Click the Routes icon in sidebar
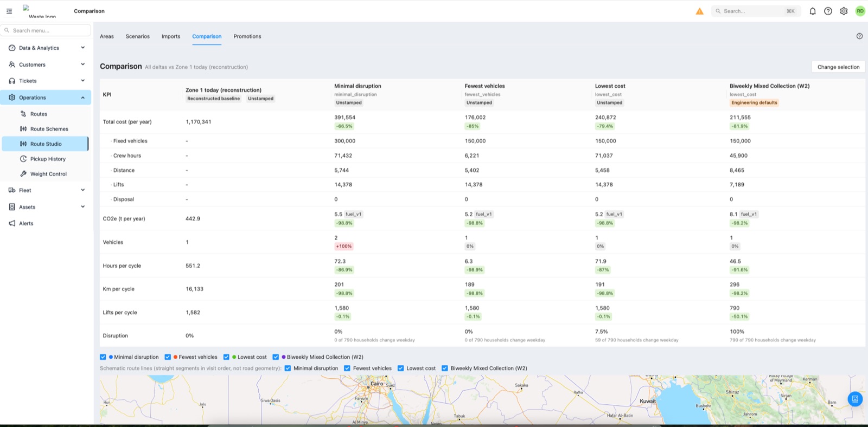 click(x=23, y=114)
